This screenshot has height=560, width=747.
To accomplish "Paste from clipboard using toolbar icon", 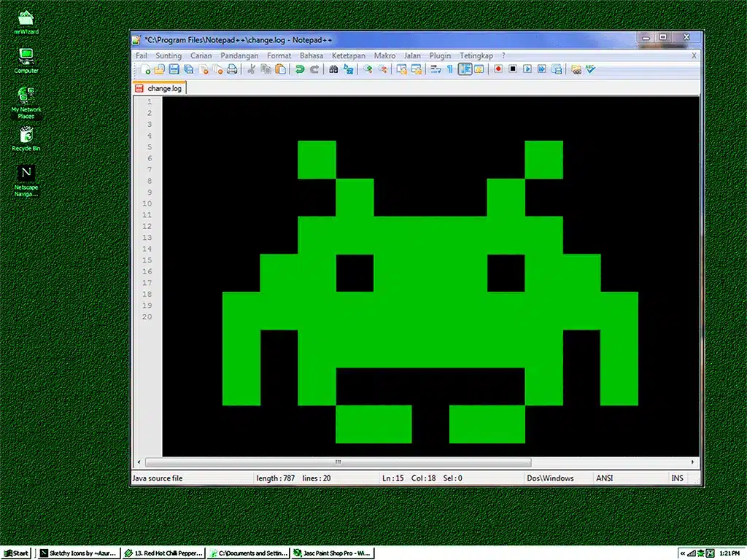I will (281, 69).
